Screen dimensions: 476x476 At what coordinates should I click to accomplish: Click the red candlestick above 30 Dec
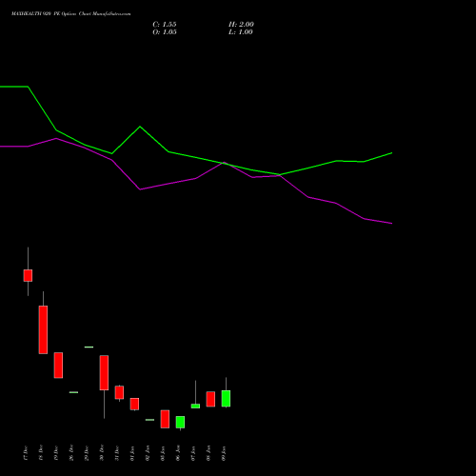pos(104,372)
